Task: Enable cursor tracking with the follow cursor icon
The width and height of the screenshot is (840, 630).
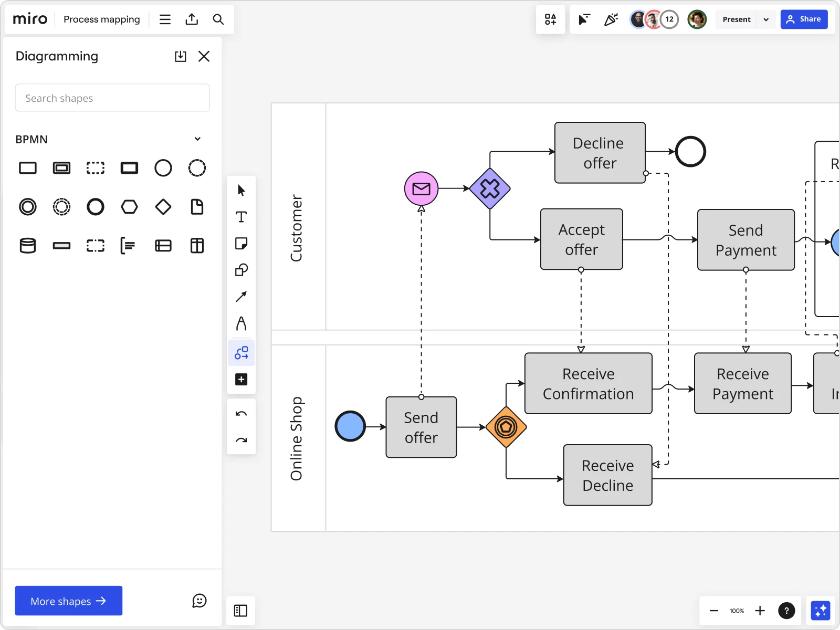Action: click(x=584, y=19)
